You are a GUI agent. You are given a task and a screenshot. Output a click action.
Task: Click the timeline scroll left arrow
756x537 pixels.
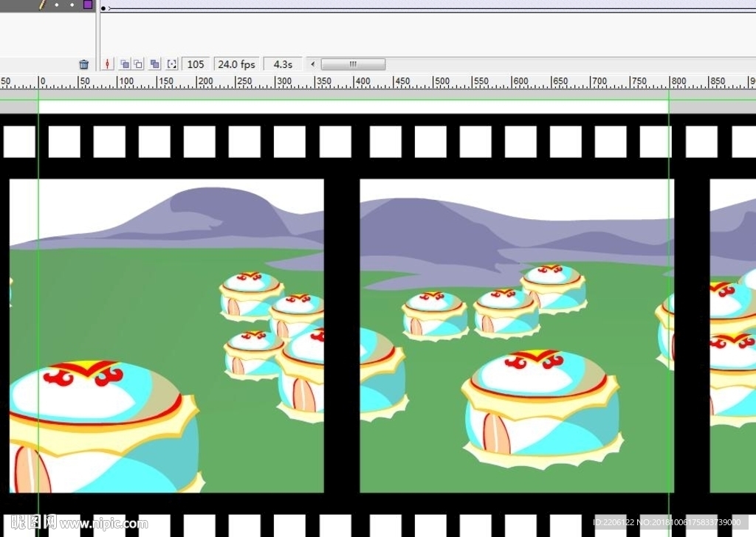(312, 64)
